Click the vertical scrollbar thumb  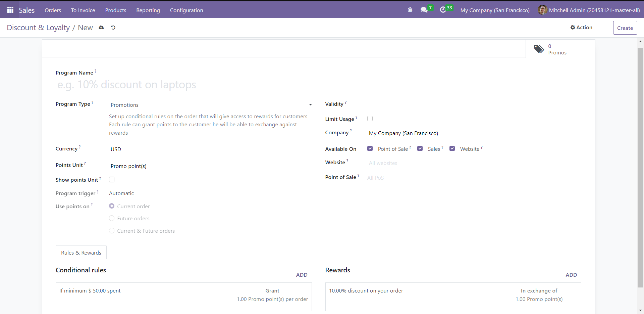[x=640, y=167]
